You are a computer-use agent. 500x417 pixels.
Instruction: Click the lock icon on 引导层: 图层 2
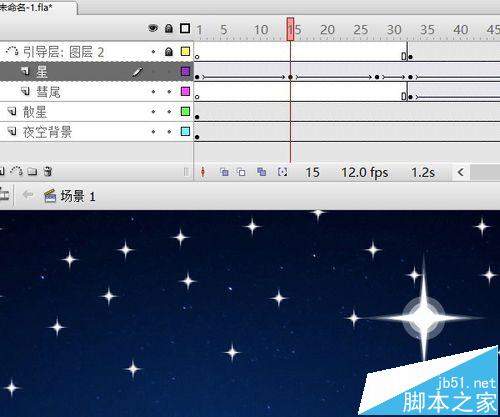click(x=169, y=52)
